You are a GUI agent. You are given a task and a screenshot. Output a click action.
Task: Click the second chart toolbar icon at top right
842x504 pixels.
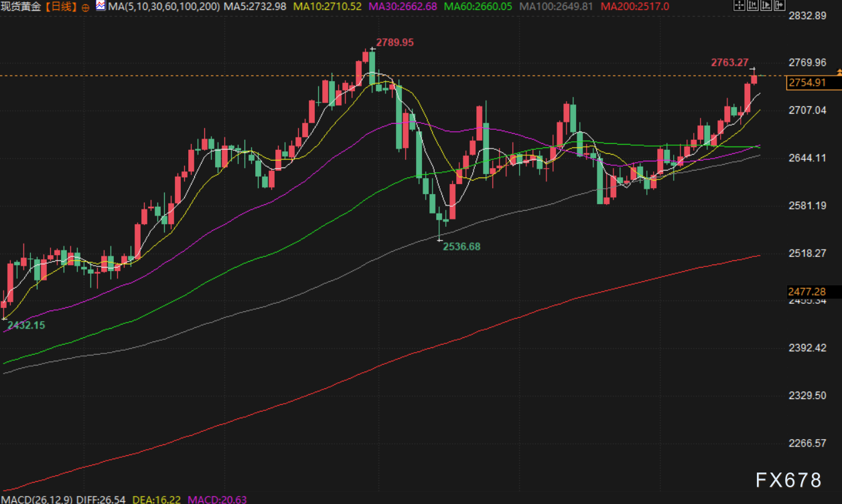coord(752,6)
